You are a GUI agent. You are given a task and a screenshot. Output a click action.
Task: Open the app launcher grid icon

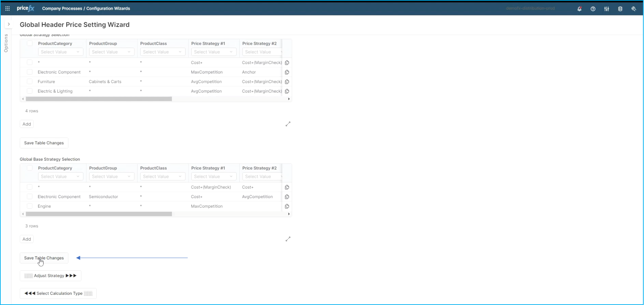(7, 9)
